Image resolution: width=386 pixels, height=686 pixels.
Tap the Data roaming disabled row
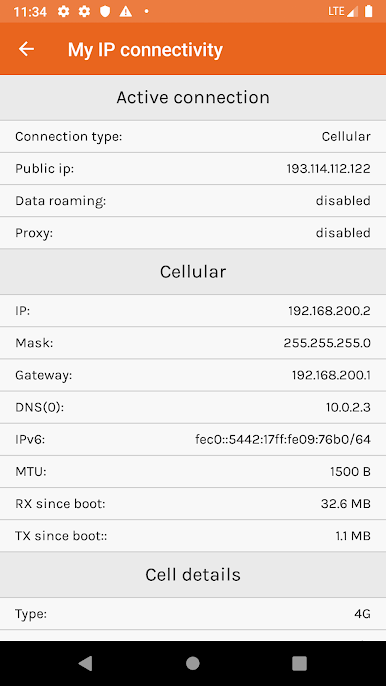pyautogui.click(x=193, y=200)
